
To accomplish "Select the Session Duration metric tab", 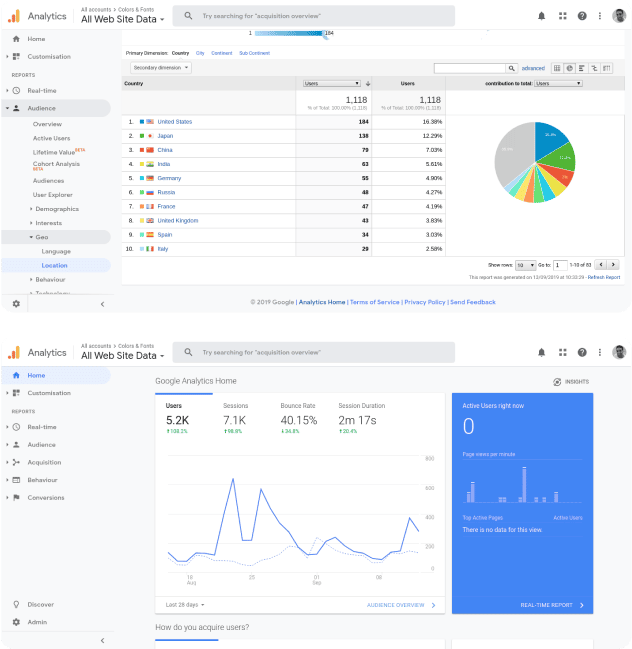I will click(361, 419).
